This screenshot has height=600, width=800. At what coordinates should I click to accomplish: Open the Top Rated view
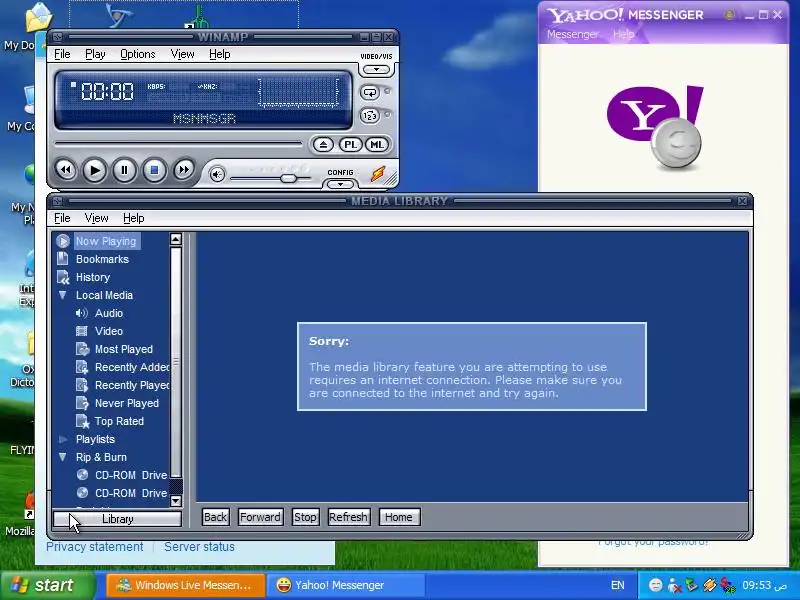(x=119, y=421)
